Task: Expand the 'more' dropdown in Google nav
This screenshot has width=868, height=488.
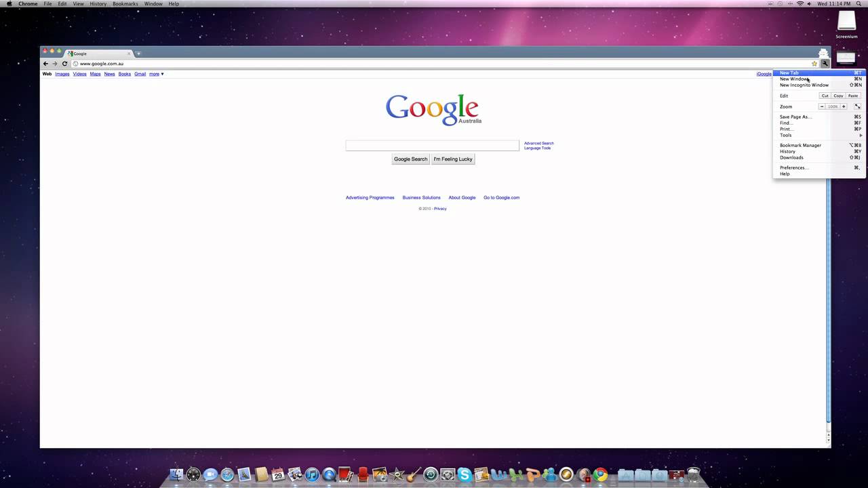Action: 157,74
